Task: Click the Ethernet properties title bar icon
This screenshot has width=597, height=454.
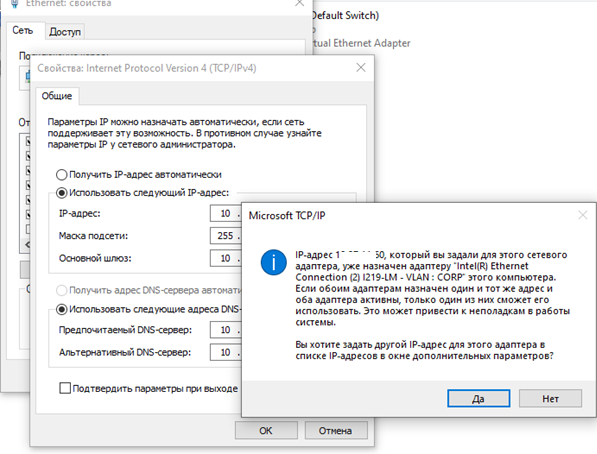Action: point(15,4)
